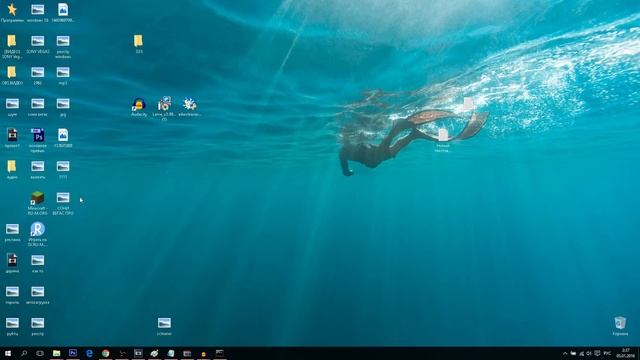640x360 pixels.
Task: Select the installer icon right of Audacity
Action: click(164, 104)
